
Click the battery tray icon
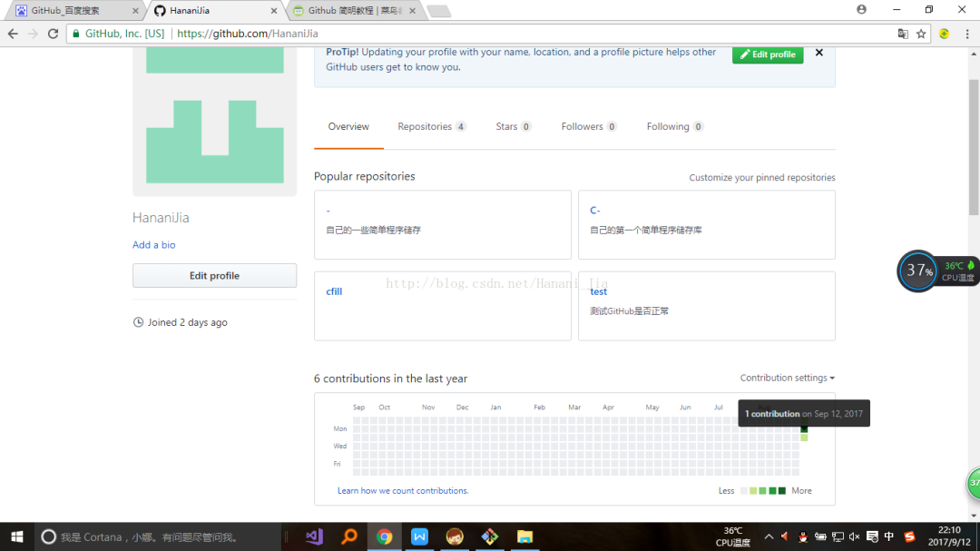pyautogui.click(x=820, y=536)
